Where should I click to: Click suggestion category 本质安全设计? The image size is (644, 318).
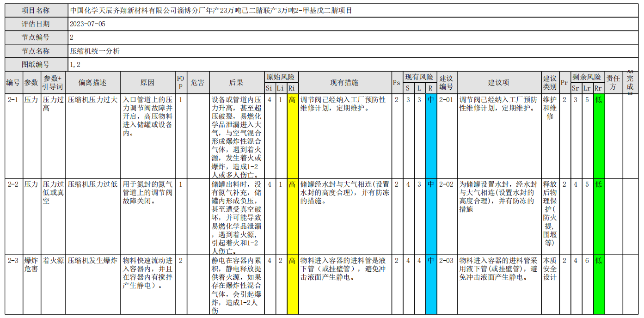click(x=550, y=284)
